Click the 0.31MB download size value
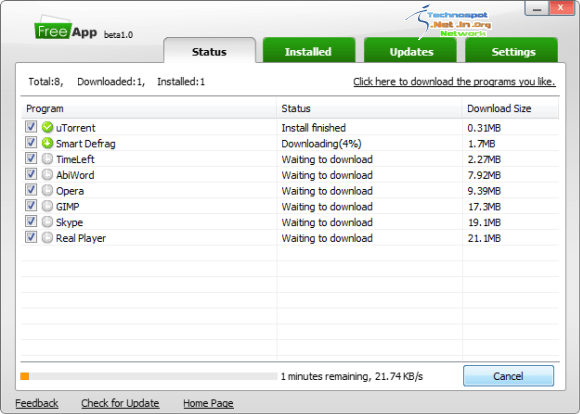Screen dimensions: 580x414 484,128
